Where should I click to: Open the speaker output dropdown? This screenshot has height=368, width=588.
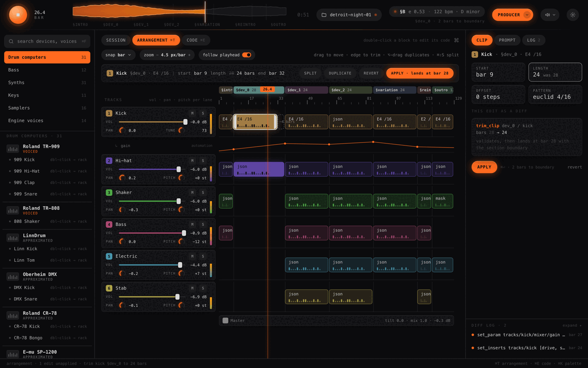(x=550, y=15)
